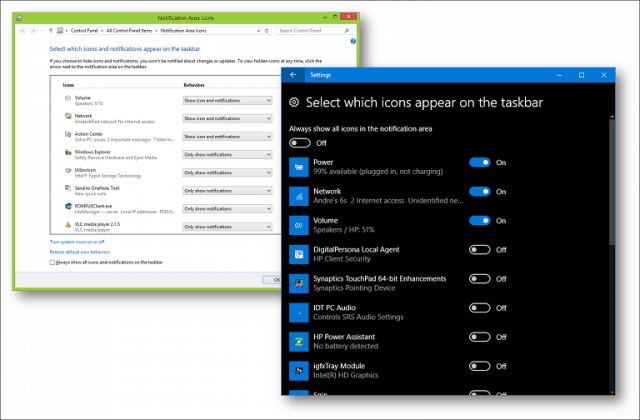
Task: Click the Volume speaker icon in Control Panel list
Action: coord(68,98)
